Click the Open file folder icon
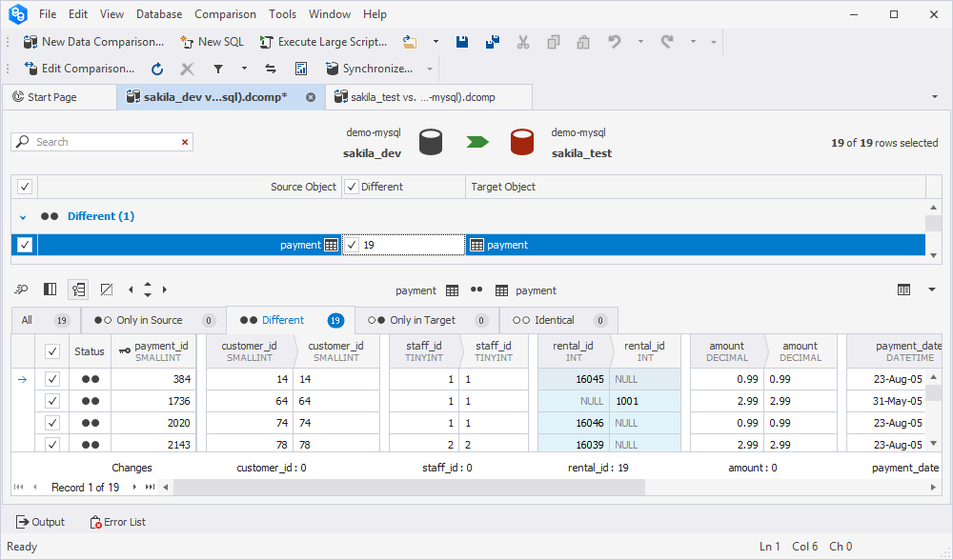 [x=410, y=42]
